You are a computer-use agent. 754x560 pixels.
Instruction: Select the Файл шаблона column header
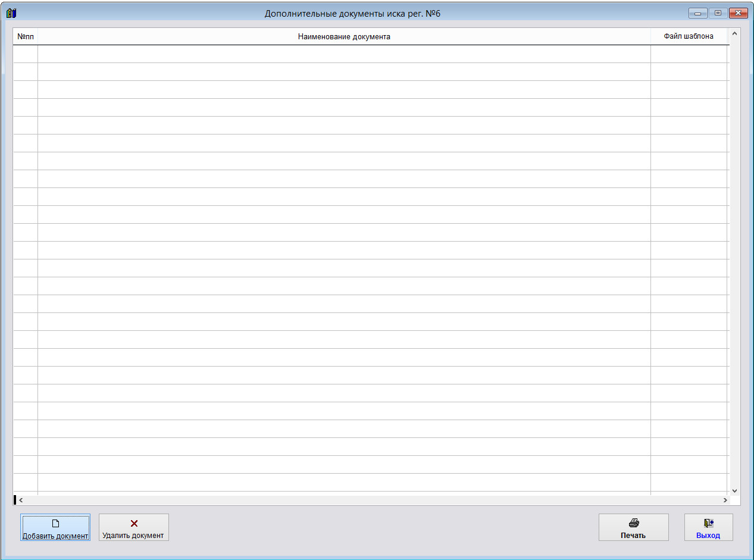689,37
